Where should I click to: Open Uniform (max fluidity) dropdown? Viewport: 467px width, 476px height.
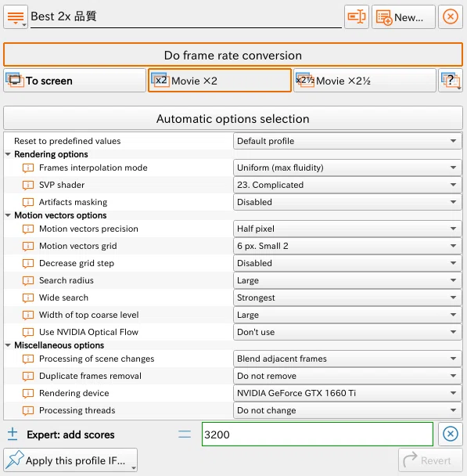coord(347,168)
